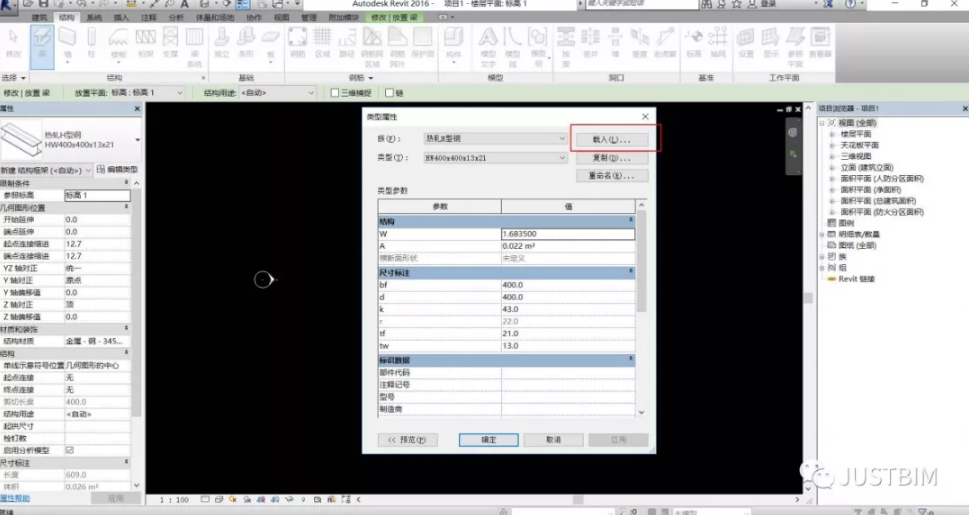
Task: Click the 修改 (Modify) arrow tool
Action: coord(13,43)
